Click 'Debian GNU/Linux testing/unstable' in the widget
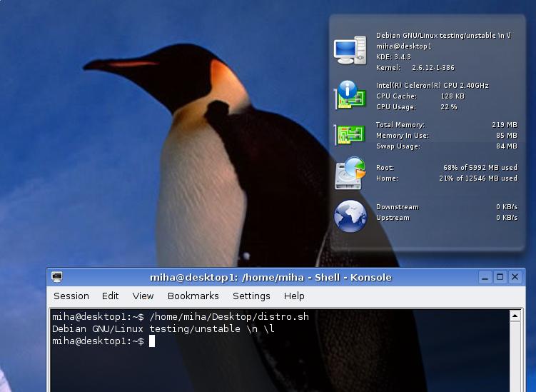The image size is (536, 392). 436,36
